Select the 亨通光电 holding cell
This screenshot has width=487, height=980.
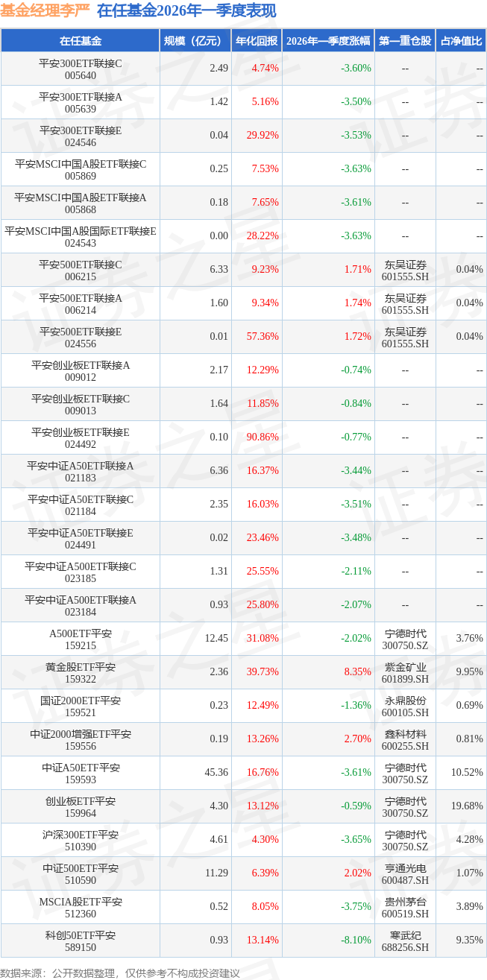coord(405,868)
